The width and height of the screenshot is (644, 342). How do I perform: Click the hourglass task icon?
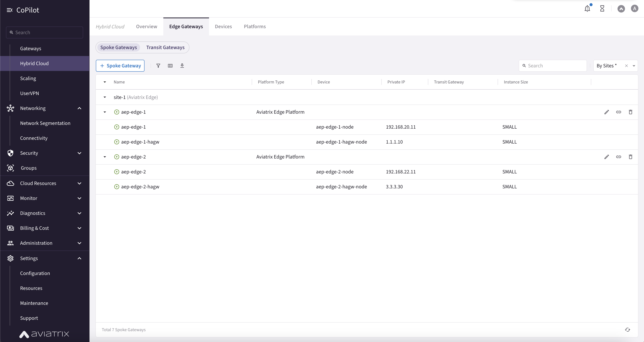(602, 9)
